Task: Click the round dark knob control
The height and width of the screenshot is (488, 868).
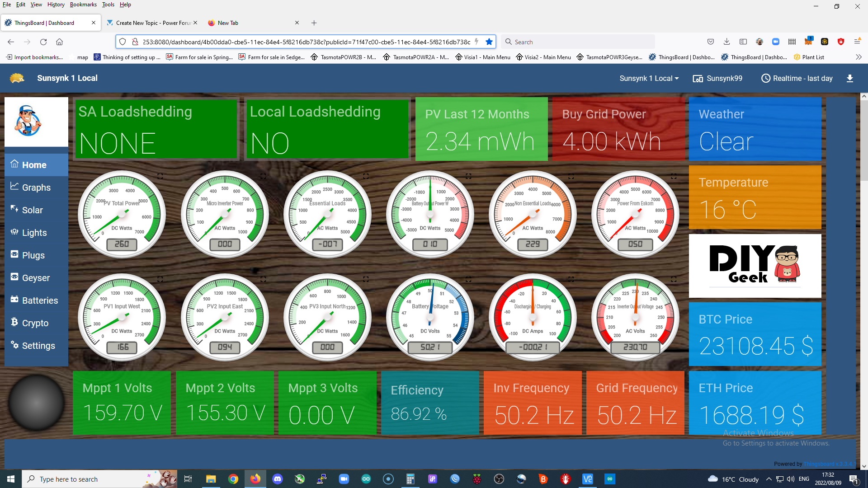Action: point(37,402)
